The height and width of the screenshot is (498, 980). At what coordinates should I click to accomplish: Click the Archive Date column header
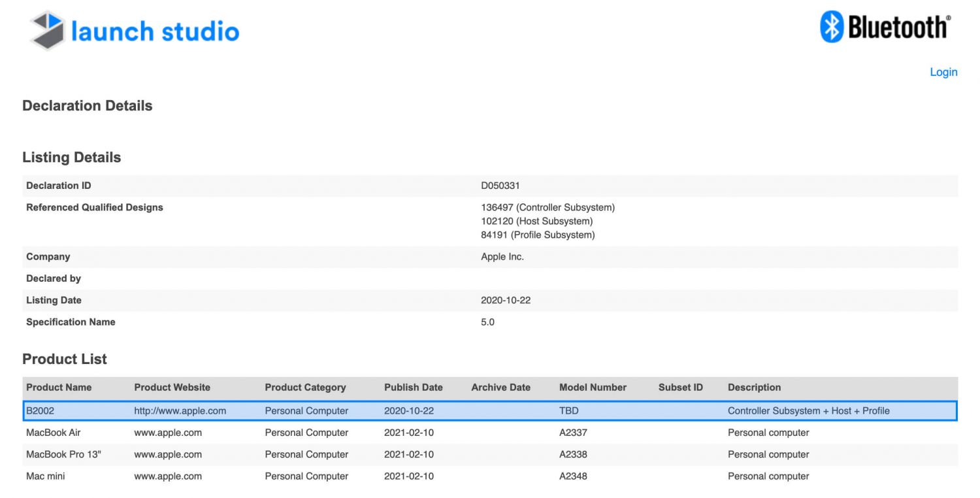tap(500, 388)
